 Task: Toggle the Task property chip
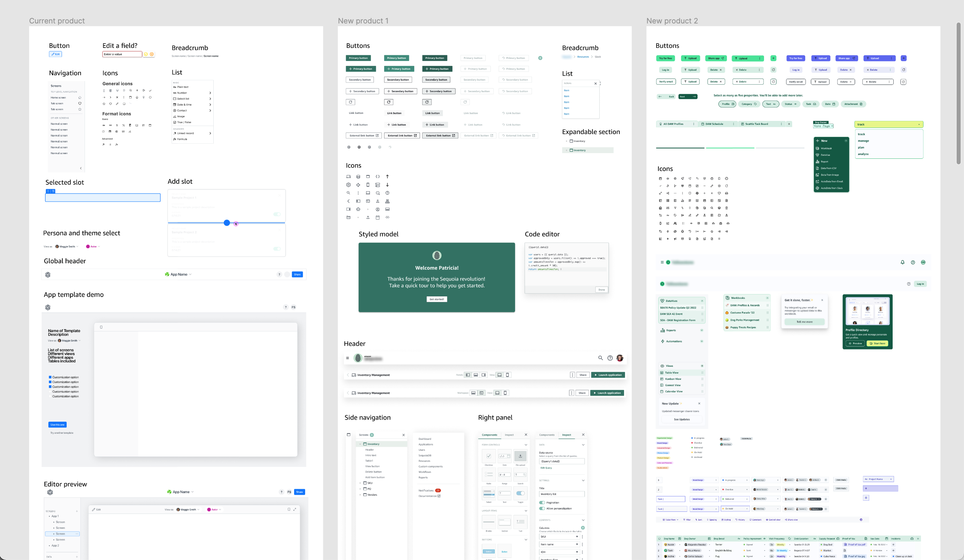coord(811,104)
